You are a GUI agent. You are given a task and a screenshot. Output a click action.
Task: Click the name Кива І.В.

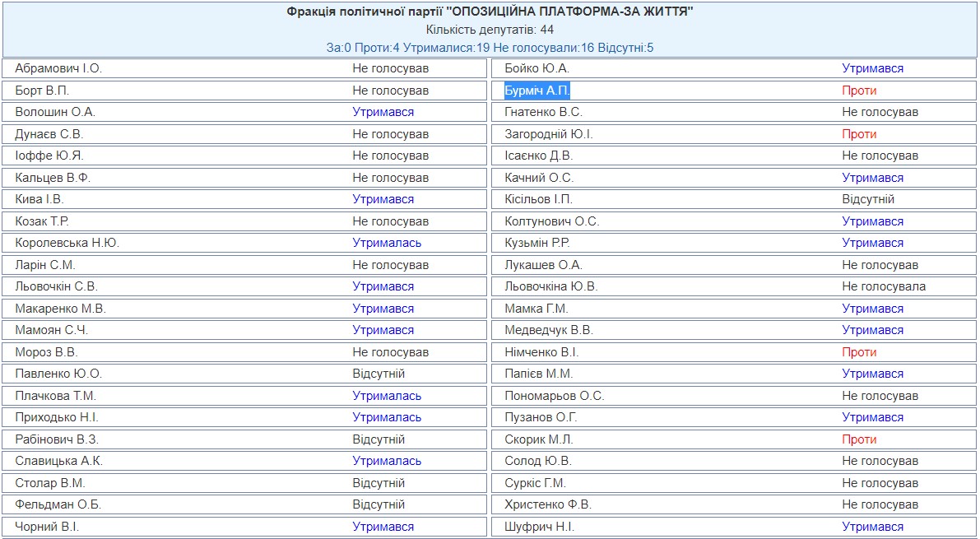click(x=39, y=199)
